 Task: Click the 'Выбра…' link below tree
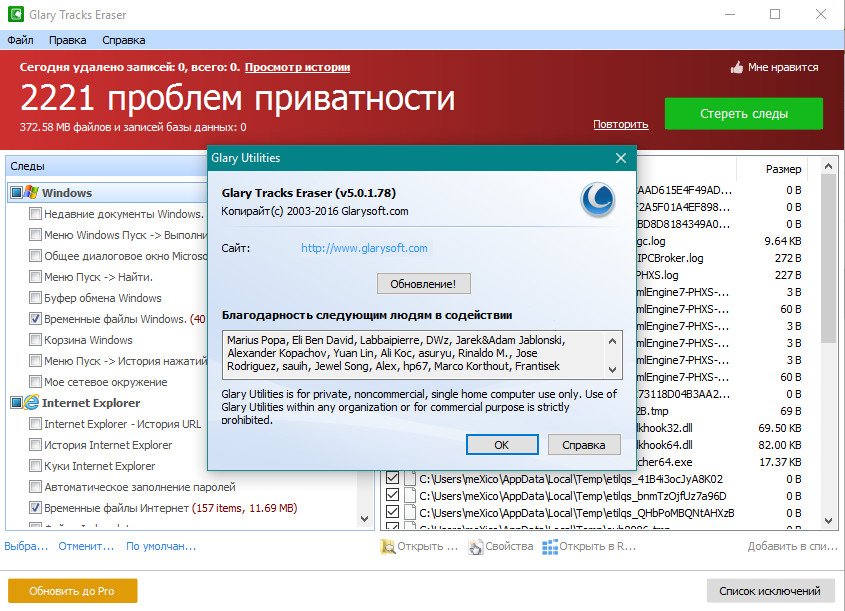coord(26,546)
